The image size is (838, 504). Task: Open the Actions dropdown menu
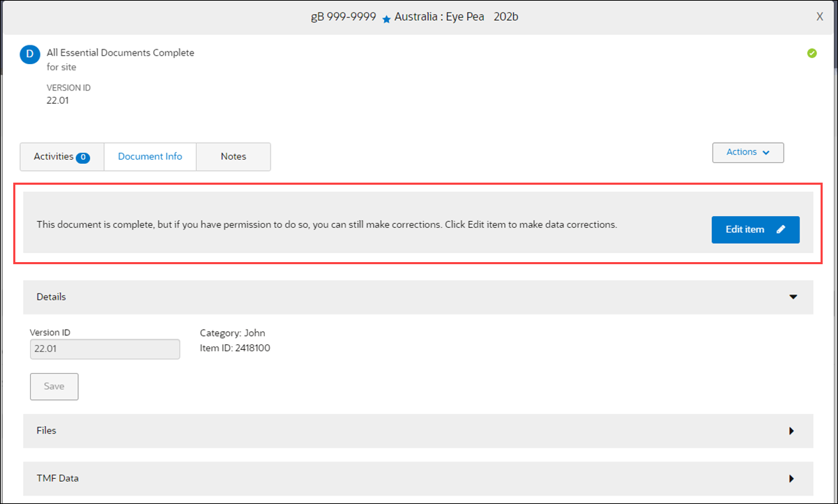(747, 152)
